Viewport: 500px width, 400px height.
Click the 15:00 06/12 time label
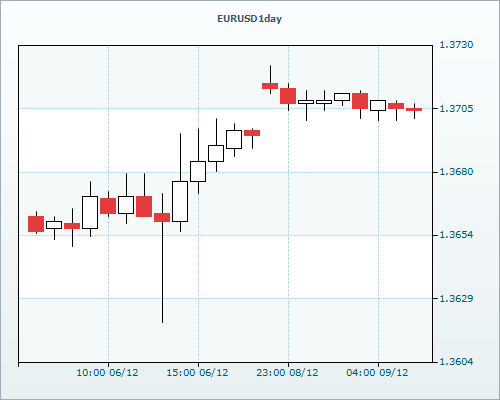coord(197,372)
